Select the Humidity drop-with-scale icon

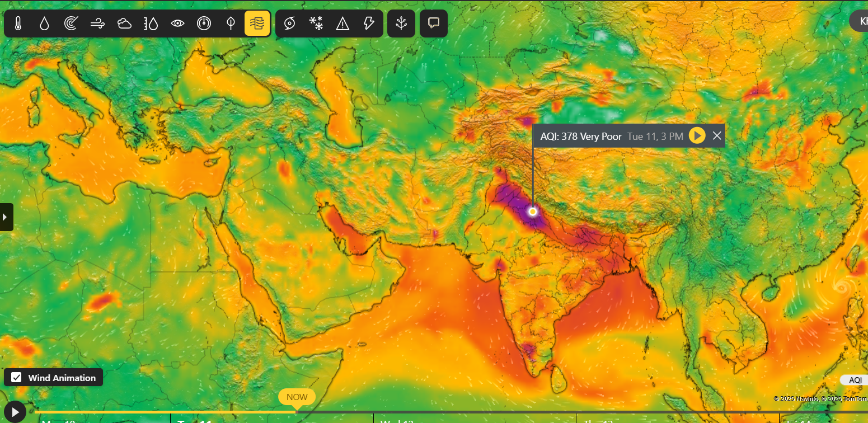click(151, 23)
